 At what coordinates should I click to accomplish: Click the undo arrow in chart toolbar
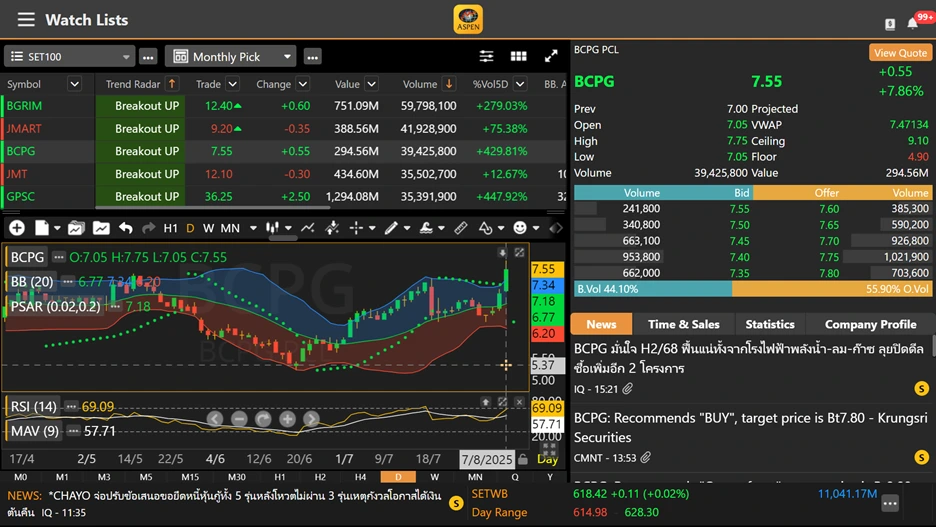click(x=125, y=228)
